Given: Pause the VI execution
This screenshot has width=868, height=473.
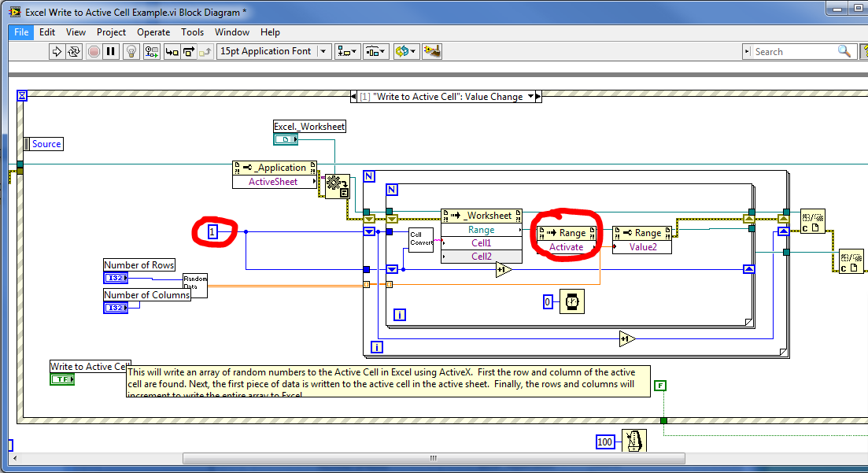Looking at the screenshot, I should point(111,51).
